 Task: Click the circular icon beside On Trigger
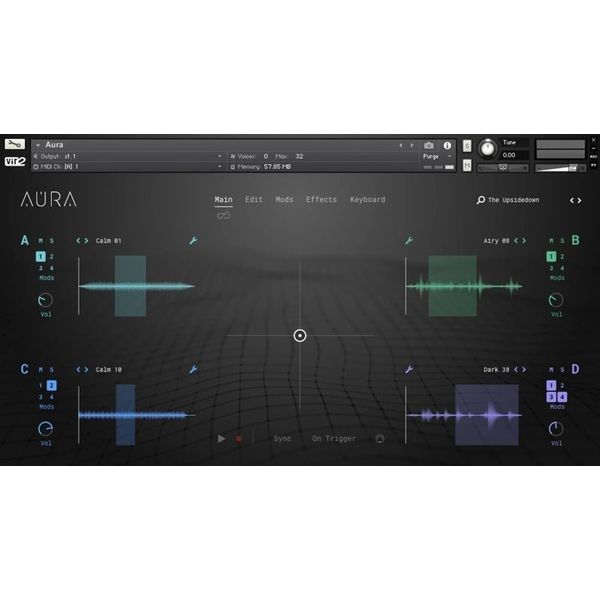[x=380, y=439]
